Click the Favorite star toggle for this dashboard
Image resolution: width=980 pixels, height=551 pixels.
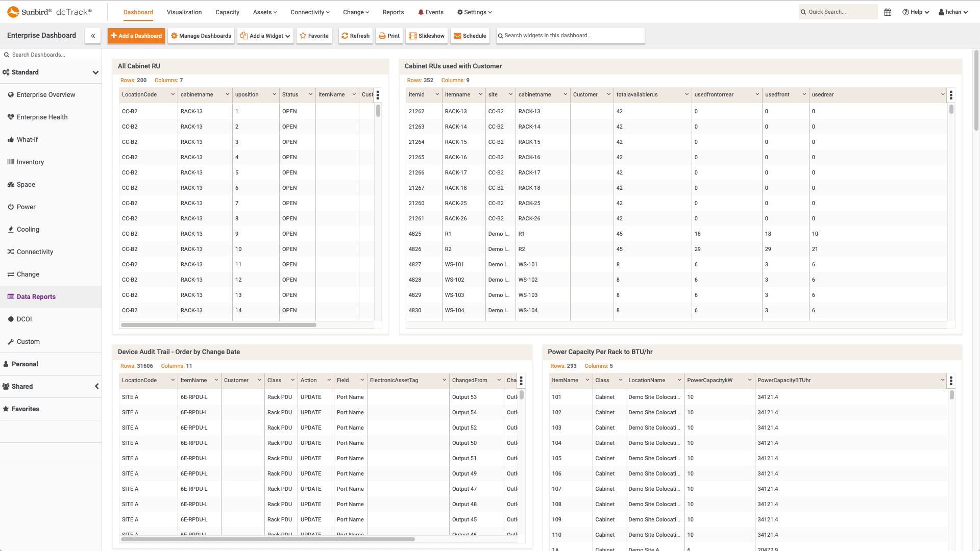314,36
